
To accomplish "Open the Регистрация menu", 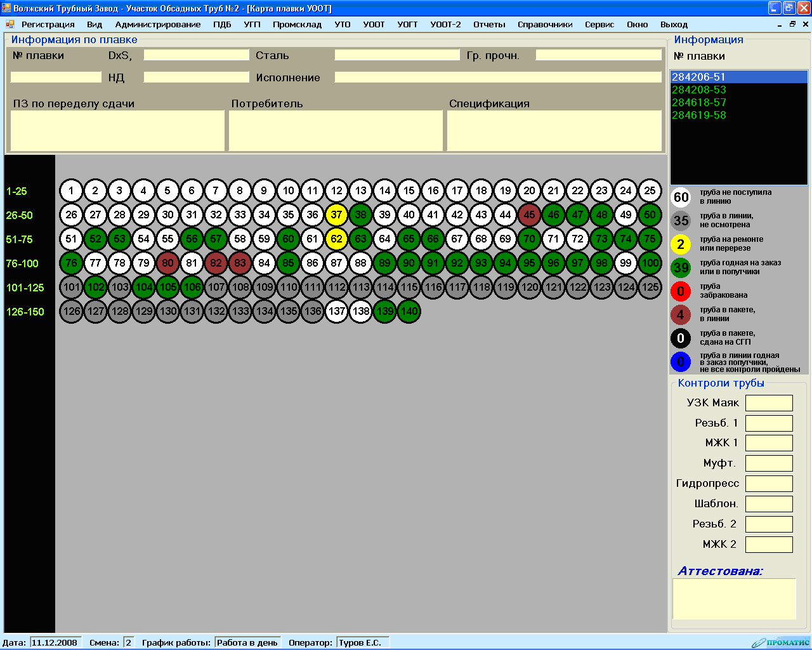I will click(x=48, y=24).
